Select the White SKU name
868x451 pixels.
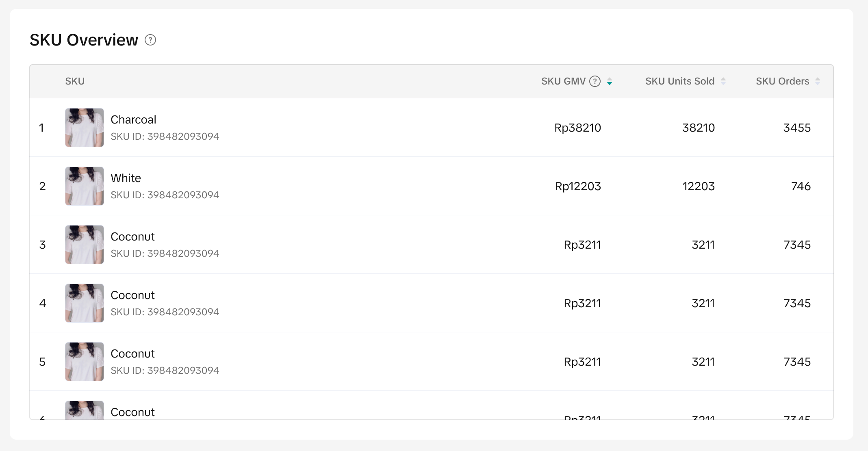[126, 178]
